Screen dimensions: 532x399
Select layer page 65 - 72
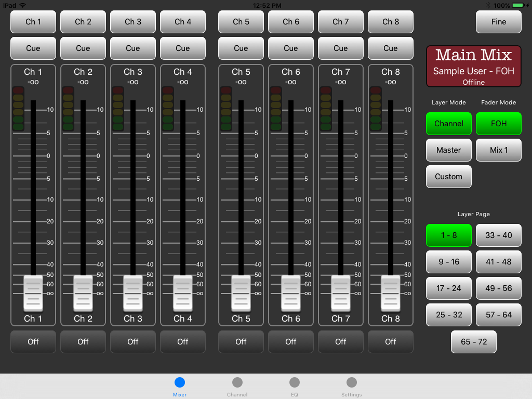click(474, 342)
